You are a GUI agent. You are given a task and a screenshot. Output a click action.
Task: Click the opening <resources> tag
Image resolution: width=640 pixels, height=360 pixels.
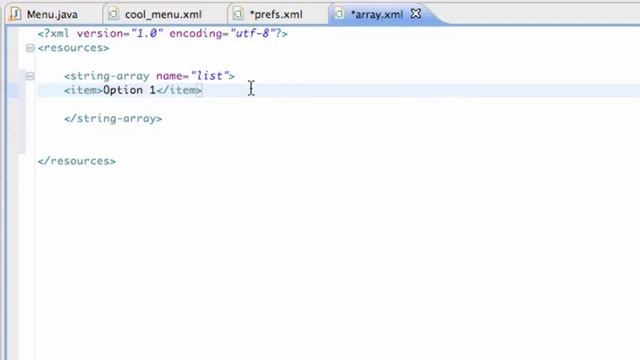click(x=73, y=48)
